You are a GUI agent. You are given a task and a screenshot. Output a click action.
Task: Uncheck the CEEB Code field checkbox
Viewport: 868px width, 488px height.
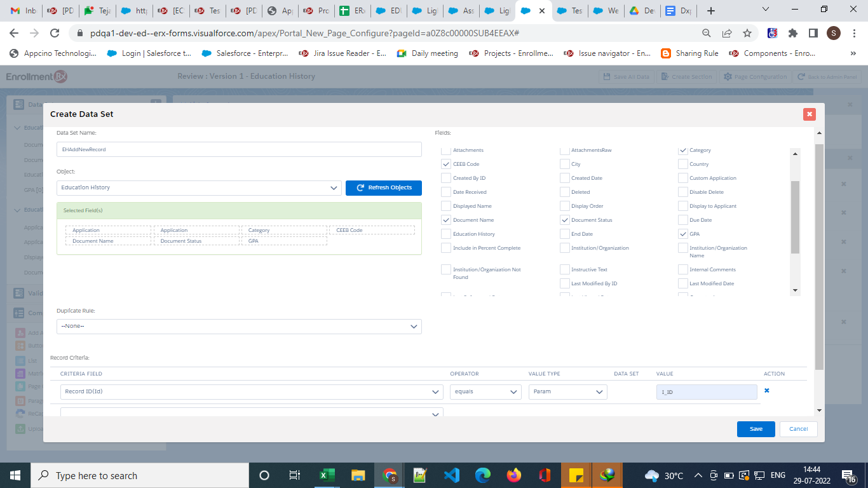coord(446,164)
